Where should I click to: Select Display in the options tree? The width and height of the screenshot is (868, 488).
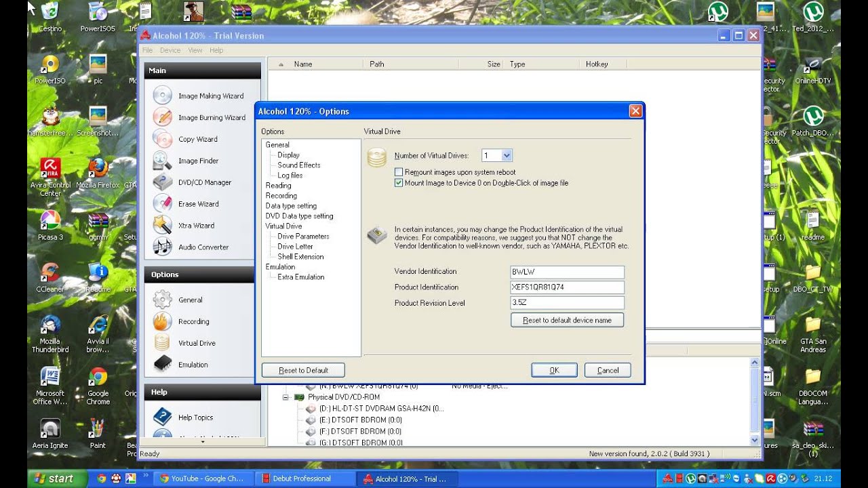click(x=288, y=155)
